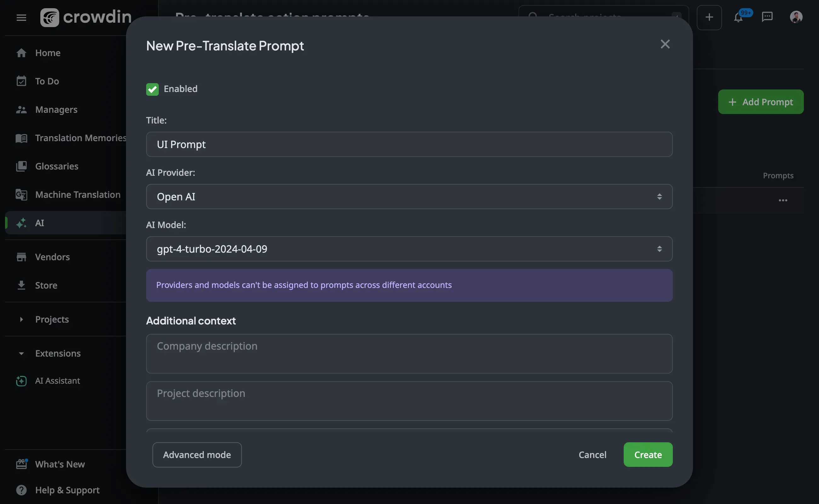Open AI Assistant in sidebar
This screenshot has width=819, height=504.
[x=57, y=381]
